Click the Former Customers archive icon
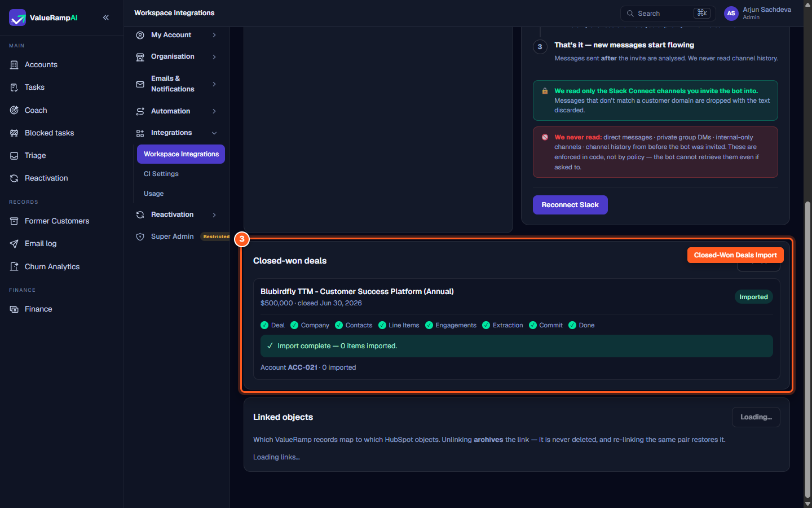 point(14,221)
